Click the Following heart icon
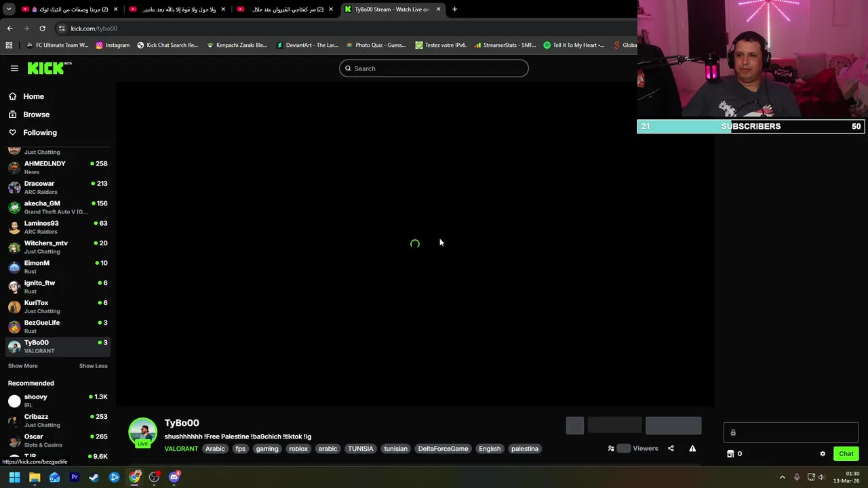The width and height of the screenshot is (868, 488). tap(12, 133)
